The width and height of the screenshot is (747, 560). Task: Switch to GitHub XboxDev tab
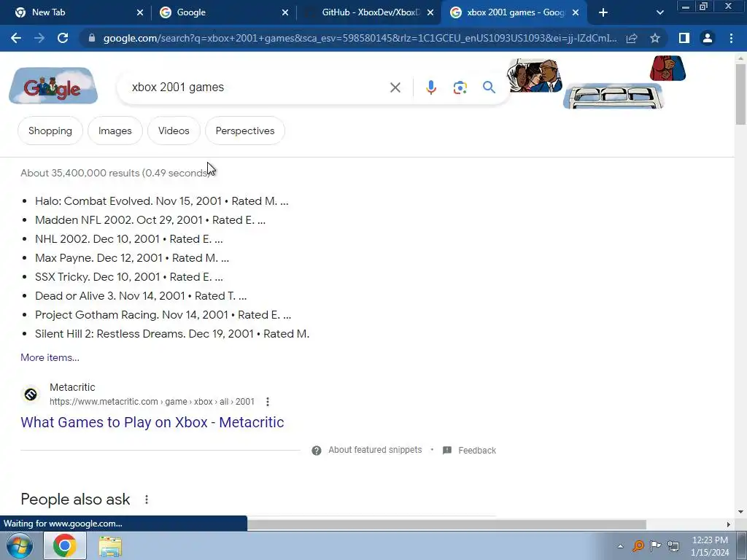tap(369, 12)
